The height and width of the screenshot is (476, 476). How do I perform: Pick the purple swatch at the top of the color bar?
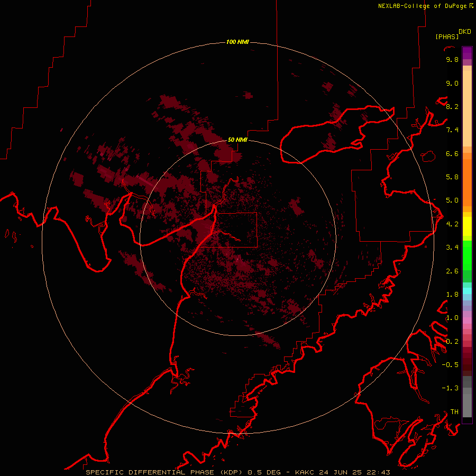pos(467,53)
